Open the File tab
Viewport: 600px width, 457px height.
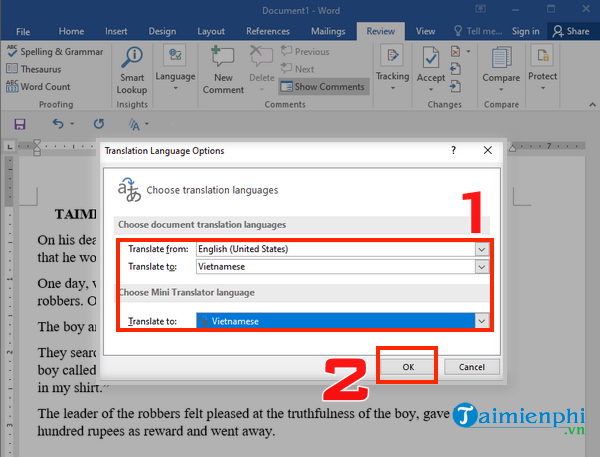pos(23,31)
